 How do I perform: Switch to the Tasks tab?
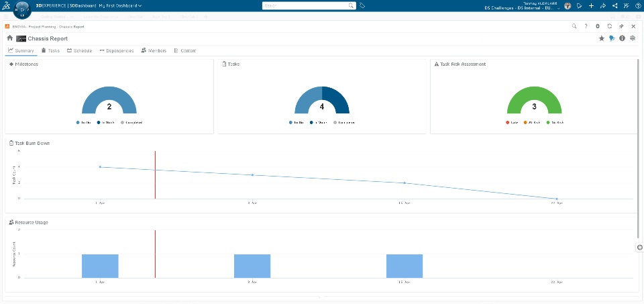(50, 50)
